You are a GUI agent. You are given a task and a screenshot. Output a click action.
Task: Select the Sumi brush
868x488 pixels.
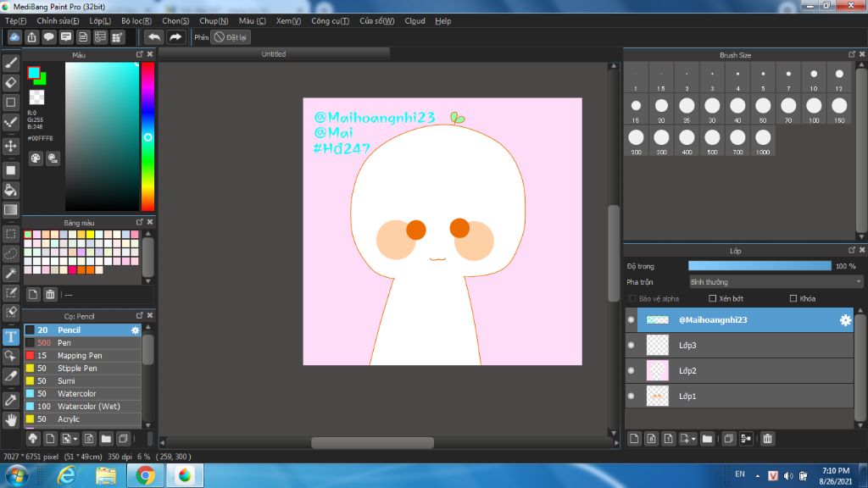[82, 381]
